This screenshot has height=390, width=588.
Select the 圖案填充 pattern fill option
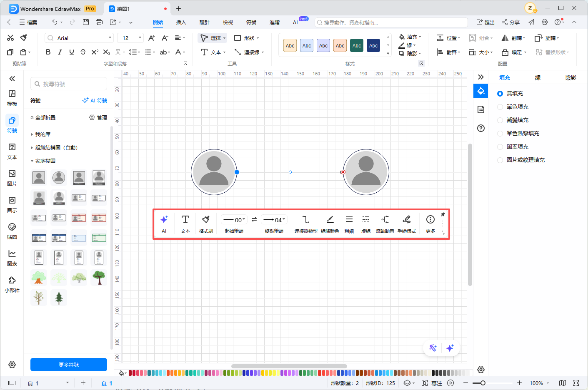point(500,147)
